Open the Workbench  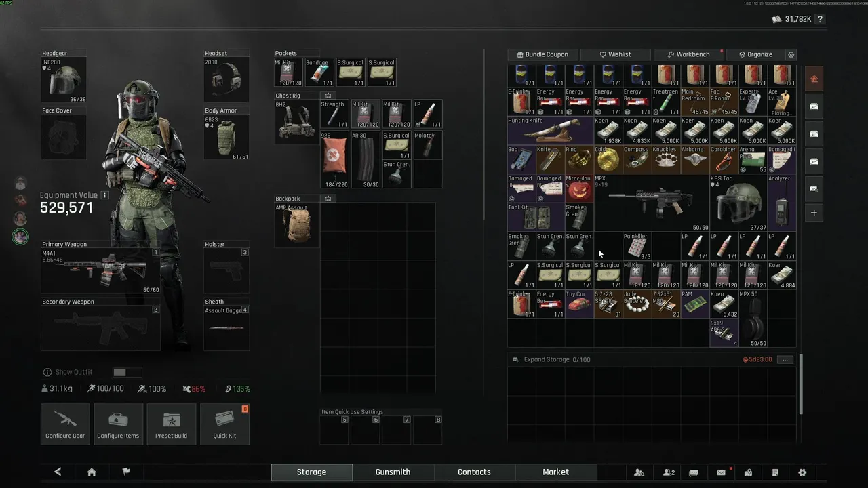(x=688, y=54)
